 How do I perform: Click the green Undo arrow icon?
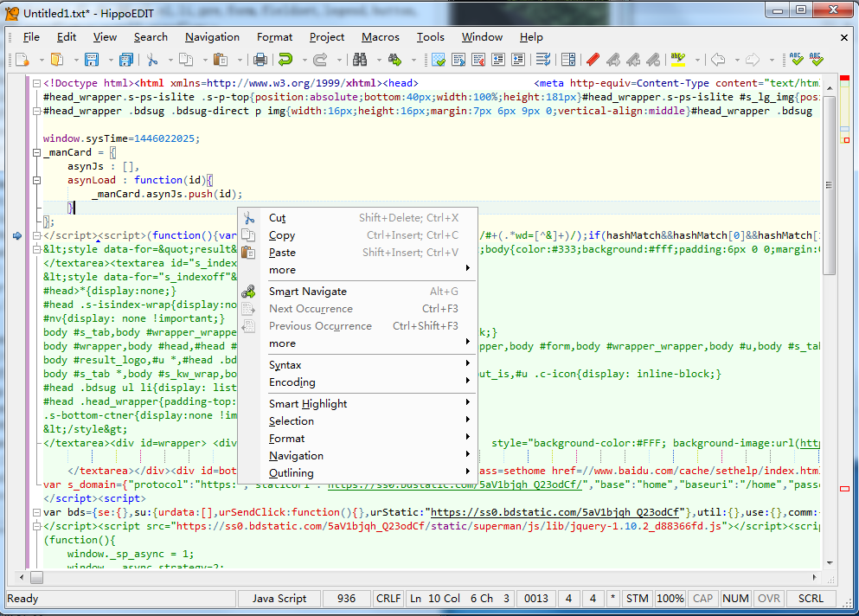click(285, 60)
